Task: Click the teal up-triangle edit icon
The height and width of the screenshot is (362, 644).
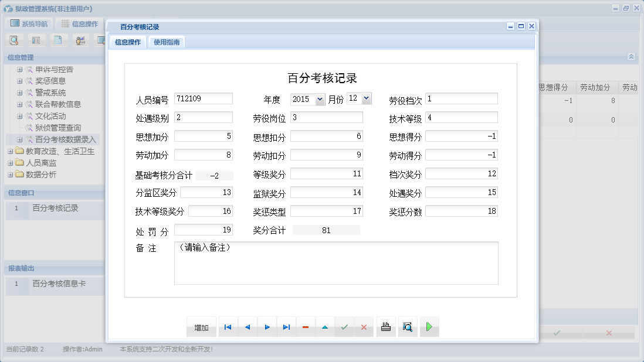Action: (x=325, y=327)
